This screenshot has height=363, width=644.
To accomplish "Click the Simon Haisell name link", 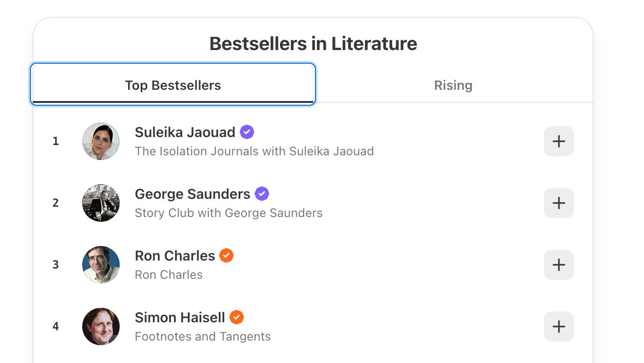I will tap(180, 318).
